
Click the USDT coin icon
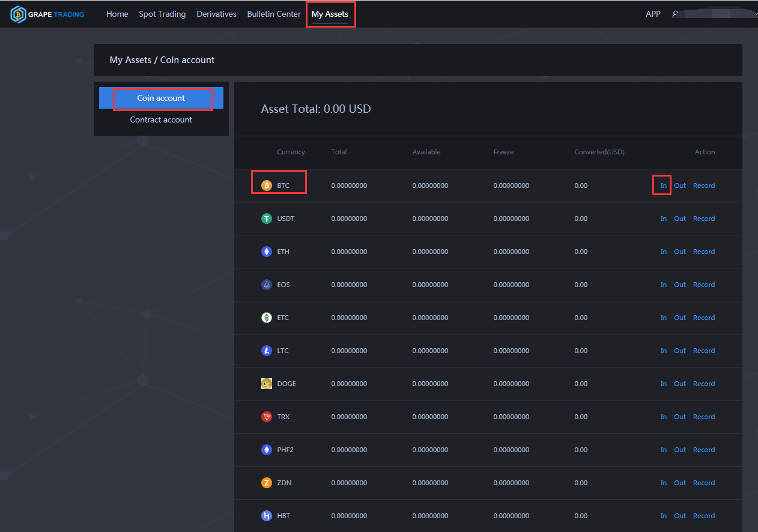pos(267,219)
